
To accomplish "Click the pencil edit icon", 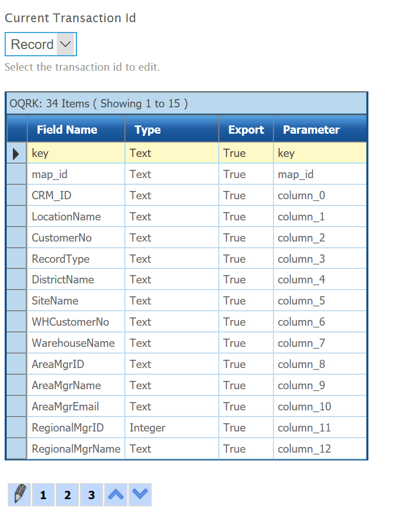I will click(20, 495).
